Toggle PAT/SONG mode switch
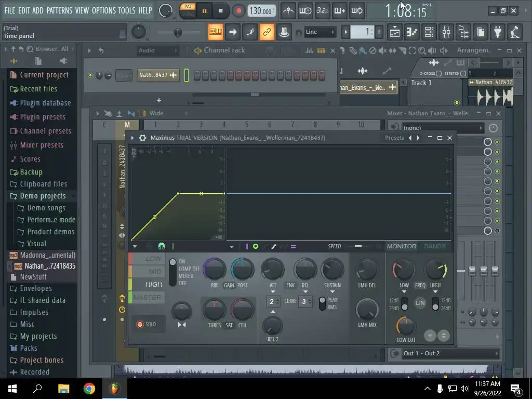Viewport: 532px width, 399px height. click(x=188, y=10)
